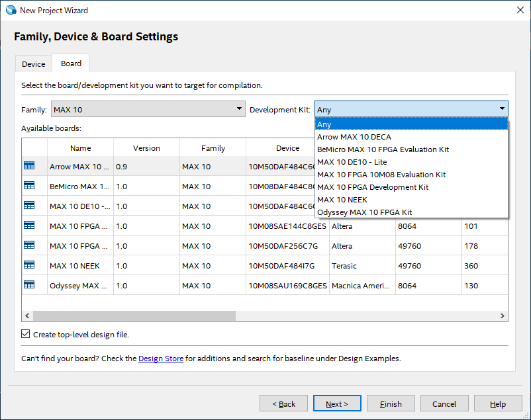Select the 'Arrow MAX 10 ...' name cell

tap(80, 166)
